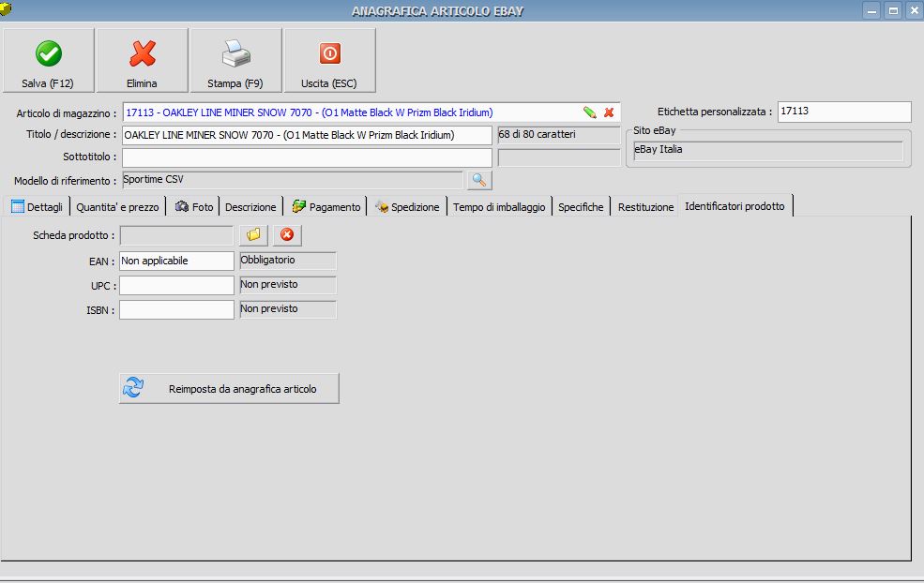924x583 pixels.
Task: Open the Specifiche tab
Action: (x=581, y=207)
